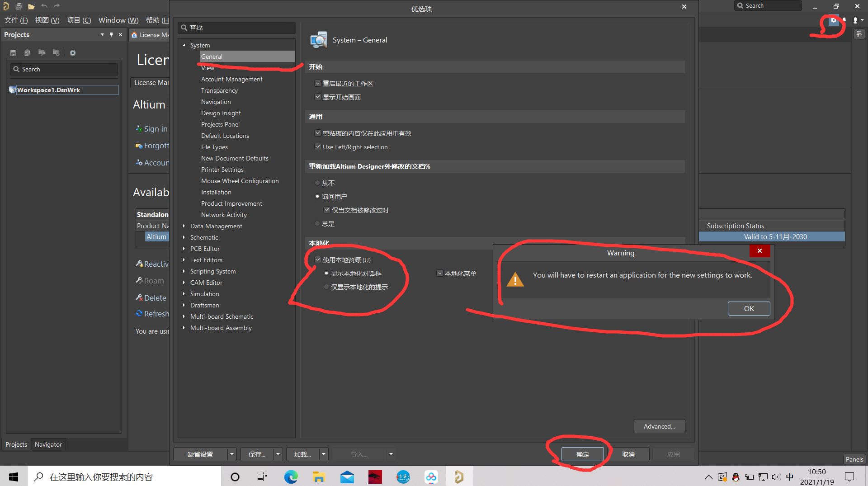This screenshot has width=868, height=486.
Task: Open Baidu Netdisk icon in taskbar
Action: 431,477
